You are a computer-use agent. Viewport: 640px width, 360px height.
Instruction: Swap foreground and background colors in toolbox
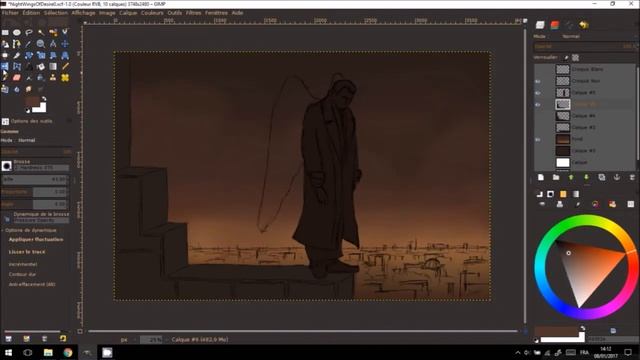(x=44, y=99)
